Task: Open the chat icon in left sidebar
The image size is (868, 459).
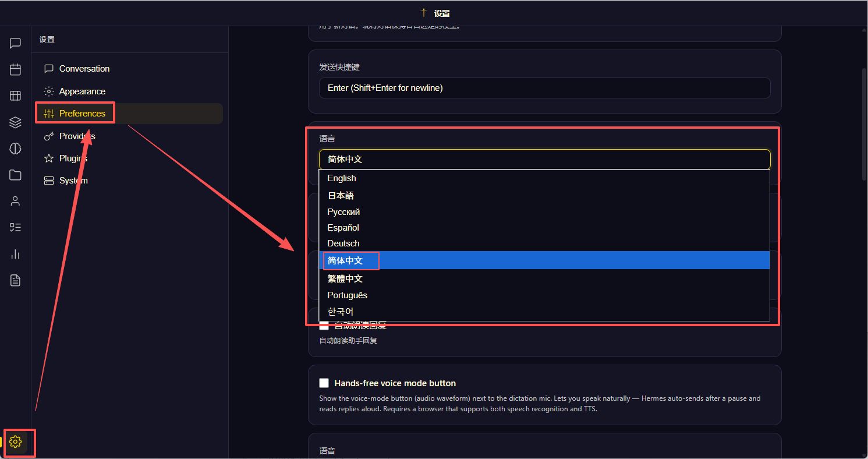Action: click(x=15, y=43)
